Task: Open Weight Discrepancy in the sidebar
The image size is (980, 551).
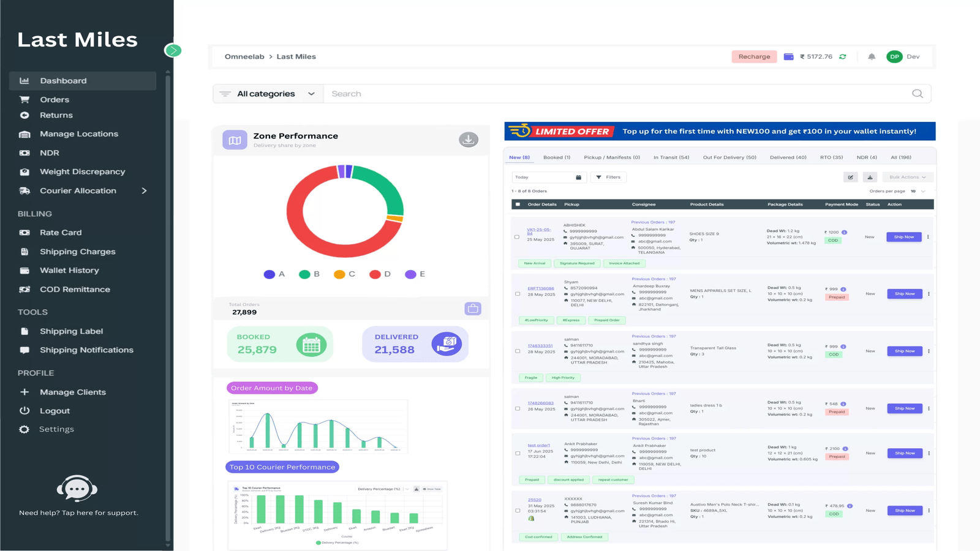Action: tap(82, 172)
